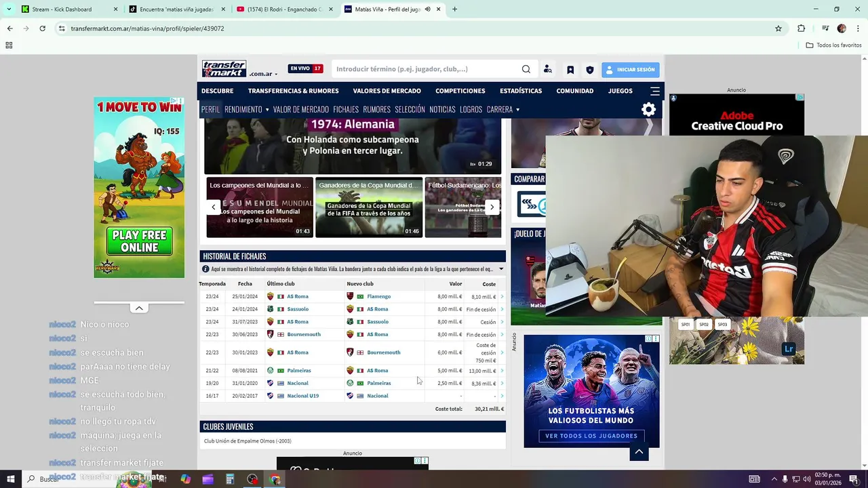The width and height of the screenshot is (868, 488).
Task: Click the Iniciar sesión button
Action: point(630,70)
